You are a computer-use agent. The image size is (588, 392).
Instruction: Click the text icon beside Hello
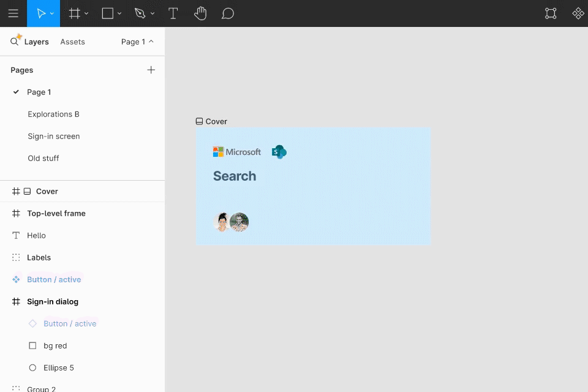coord(16,236)
